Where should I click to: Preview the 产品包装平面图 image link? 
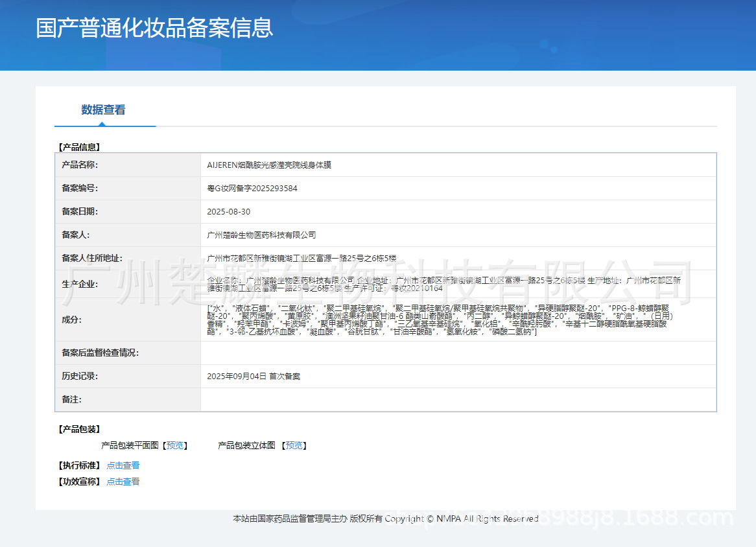tap(175, 445)
